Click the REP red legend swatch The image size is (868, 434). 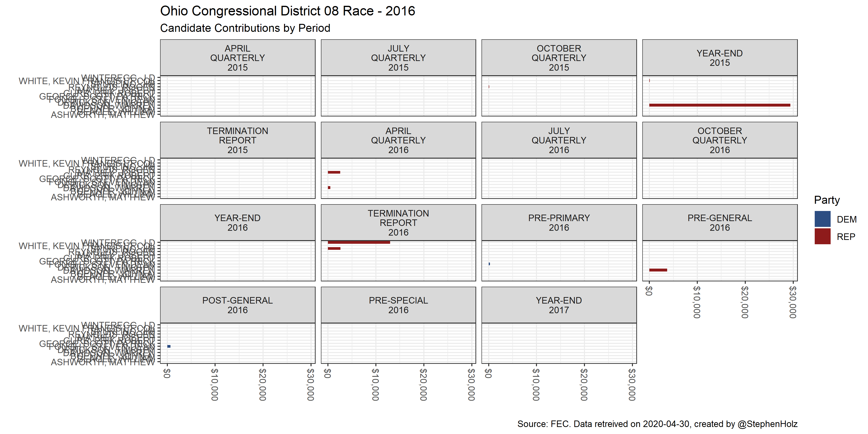[822, 237]
